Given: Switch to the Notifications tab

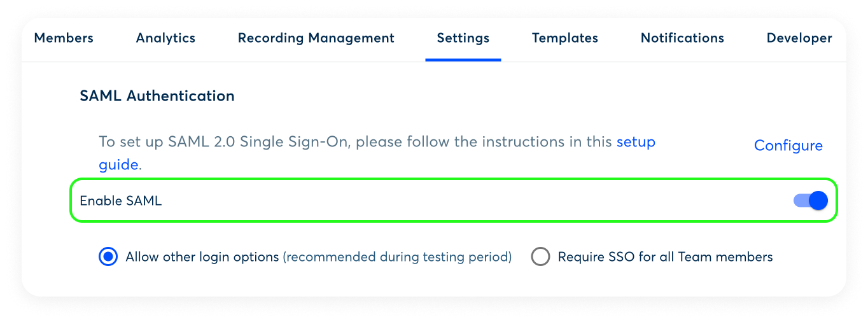Looking at the screenshot, I should click(x=682, y=38).
